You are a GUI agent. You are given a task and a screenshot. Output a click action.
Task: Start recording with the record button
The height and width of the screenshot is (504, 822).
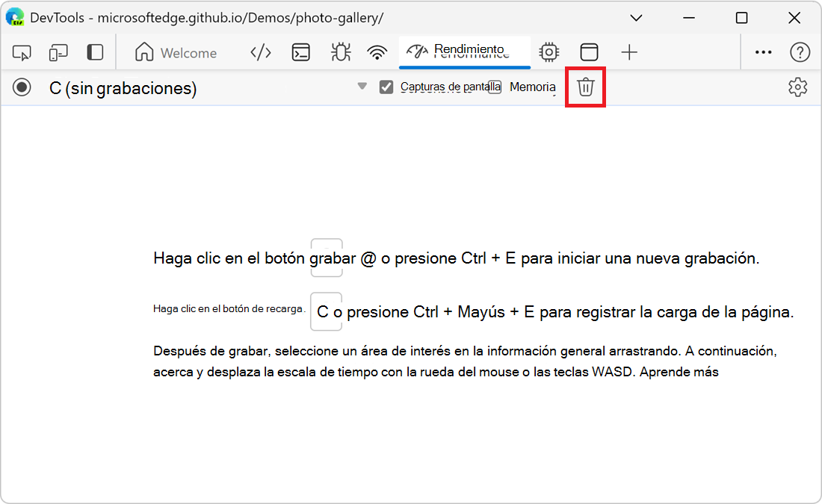point(22,87)
